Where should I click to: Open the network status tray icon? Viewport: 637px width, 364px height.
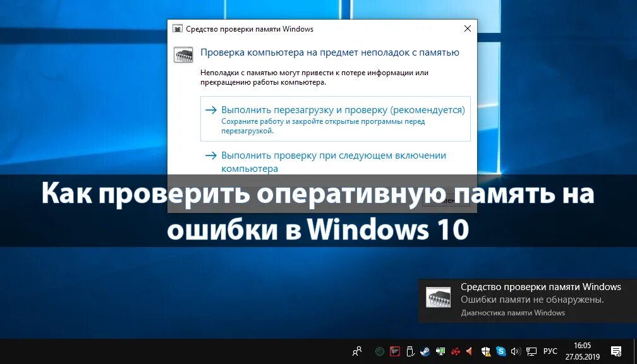pyautogui.click(x=531, y=351)
